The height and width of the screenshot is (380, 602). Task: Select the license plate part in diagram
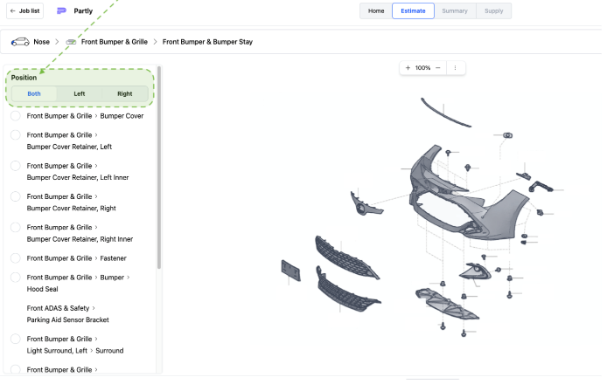coord(291,270)
